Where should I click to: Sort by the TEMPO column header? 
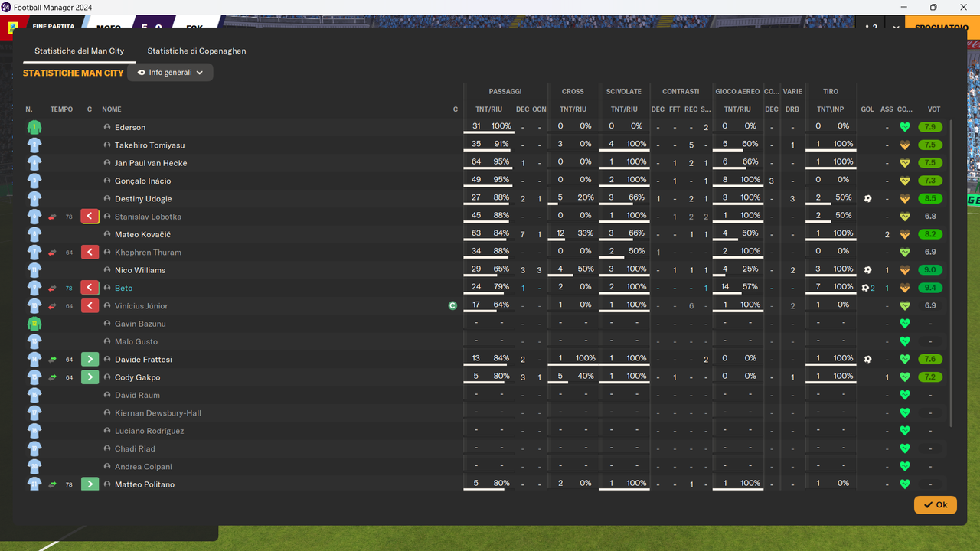pos(61,109)
